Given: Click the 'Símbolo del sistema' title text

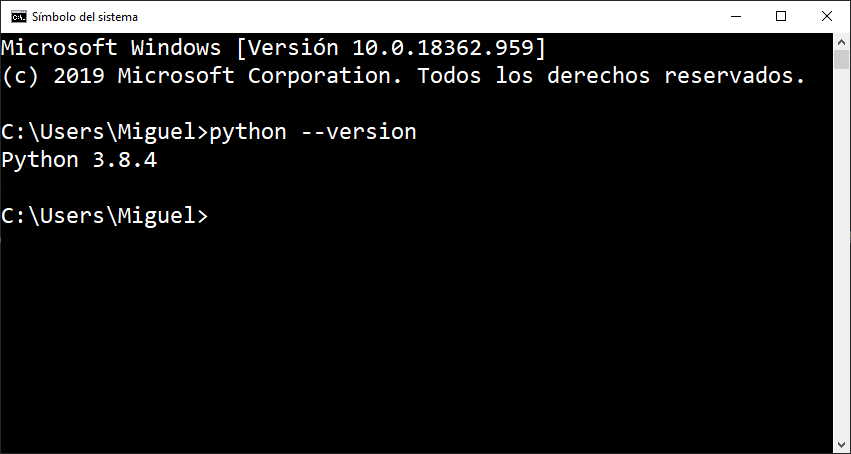Looking at the screenshot, I should [85, 17].
